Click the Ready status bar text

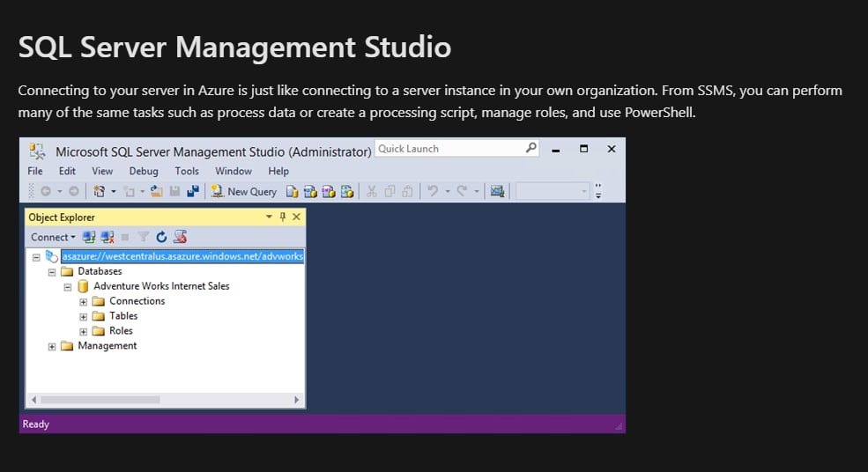pyautogui.click(x=36, y=424)
